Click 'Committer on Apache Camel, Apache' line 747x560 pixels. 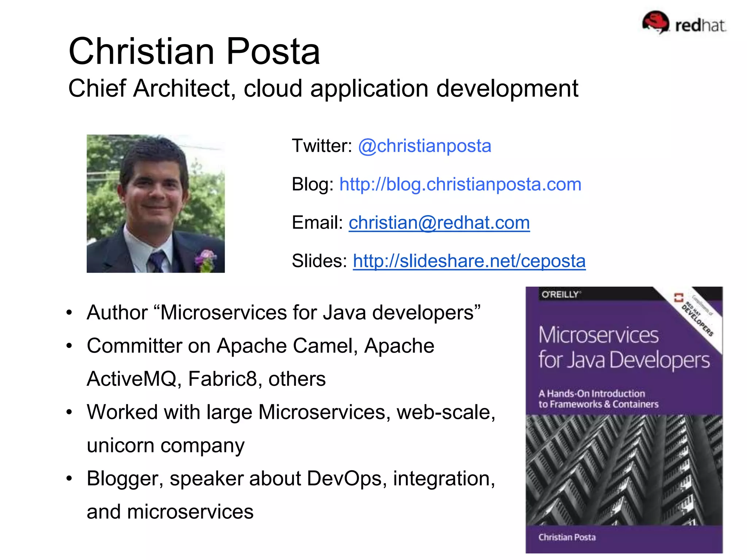pos(260,345)
